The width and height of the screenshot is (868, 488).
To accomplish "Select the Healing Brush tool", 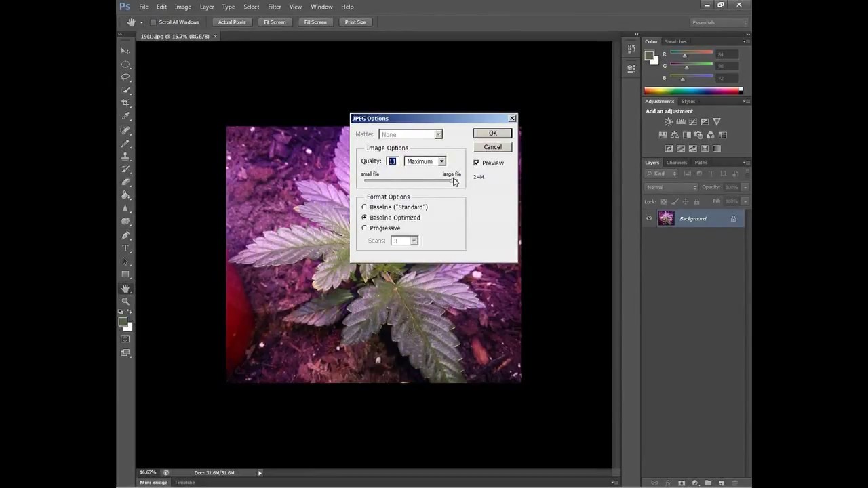I will 125,130.
